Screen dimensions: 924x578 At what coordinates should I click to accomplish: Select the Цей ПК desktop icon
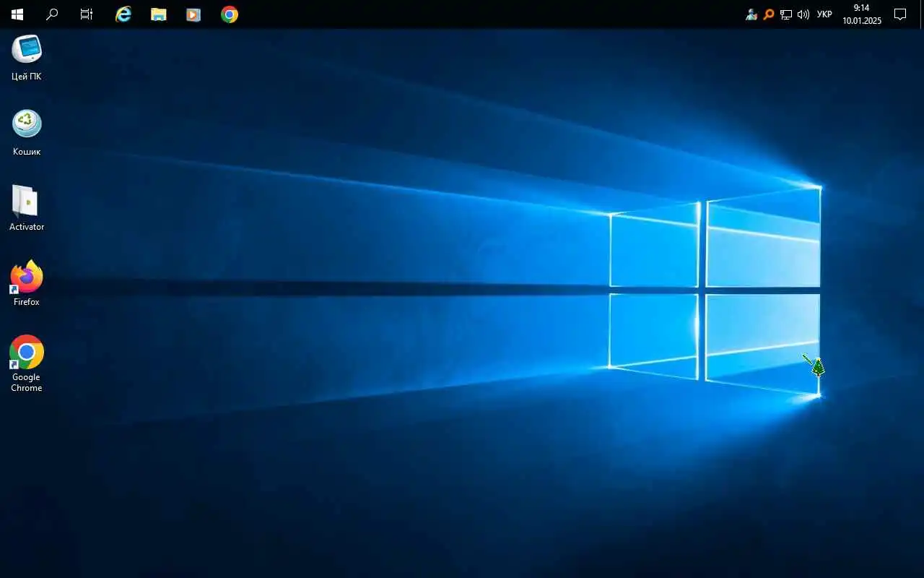tap(27, 57)
